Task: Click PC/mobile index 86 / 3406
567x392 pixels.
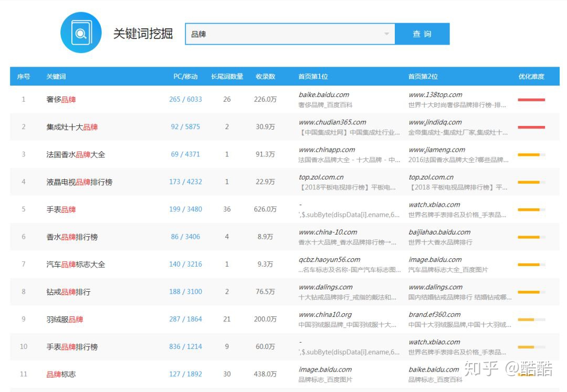Action: coord(185,237)
